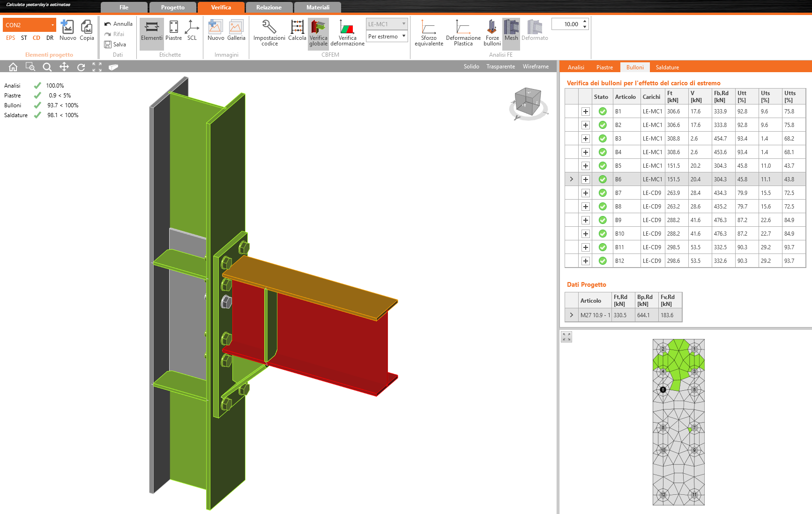Expand bolt row B12 details
Image resolution: width=812 pixels, height=514 pixels.
coord(585,261)
